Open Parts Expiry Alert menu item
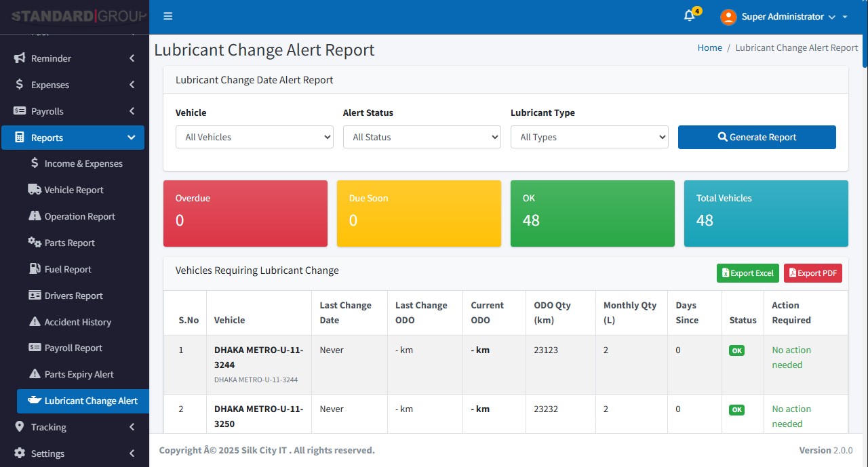The width and height of the screenshot is (868, 467). (x=79, y=374)
